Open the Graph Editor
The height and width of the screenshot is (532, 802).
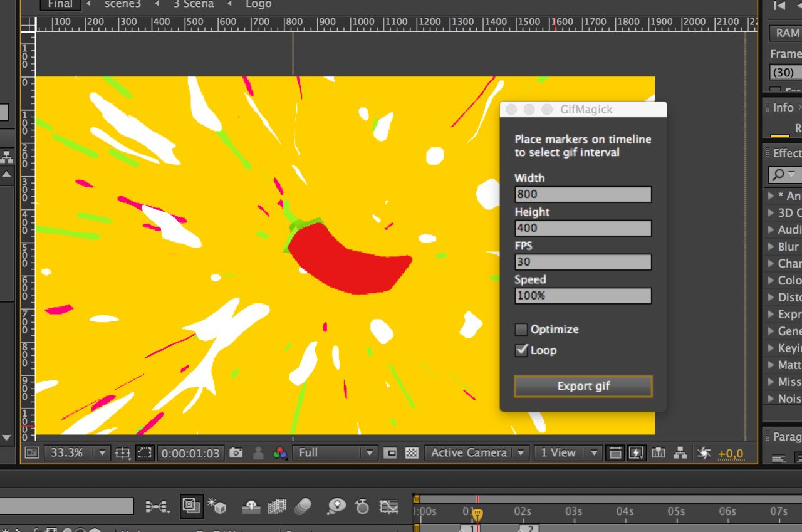388,506
